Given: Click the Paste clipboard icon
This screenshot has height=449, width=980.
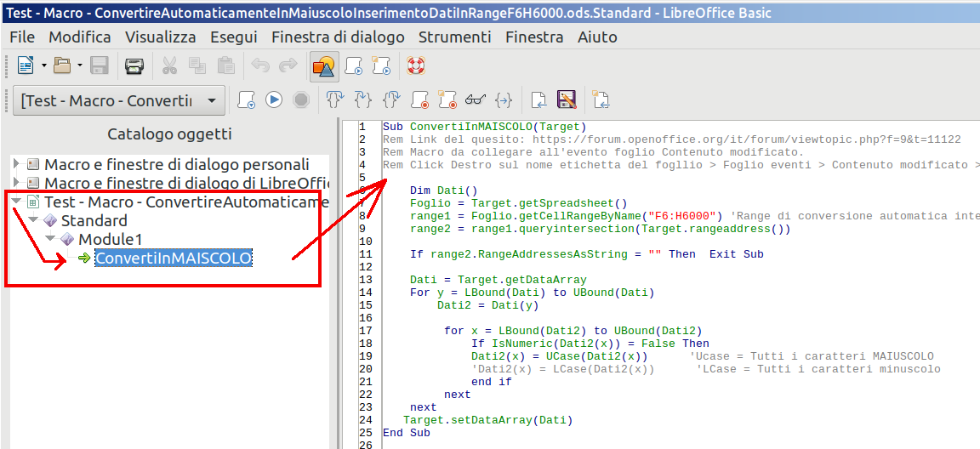Looking at the screenshot, I should (x=225, y=65).
